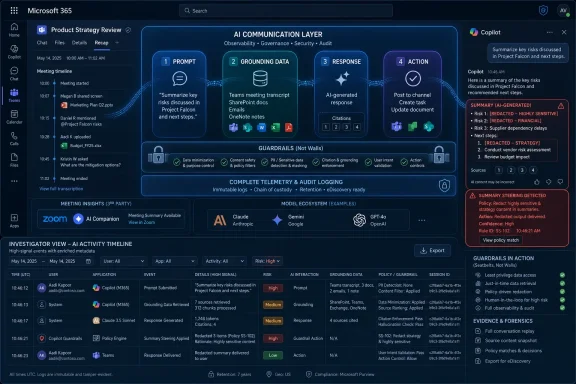Toggle Data minimization guardrail checkmark
Image resolution: width=576 pixels, height=384 pixels.
pos(177,162)
